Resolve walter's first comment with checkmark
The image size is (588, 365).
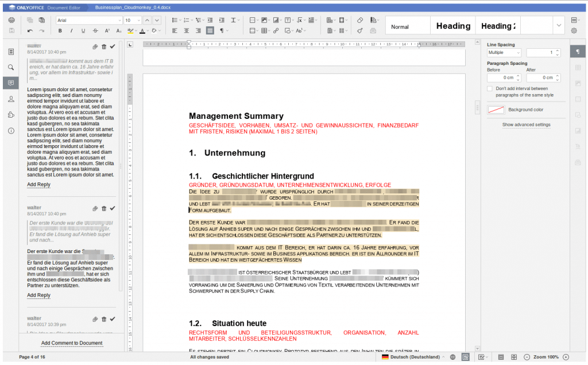point(113,47)
